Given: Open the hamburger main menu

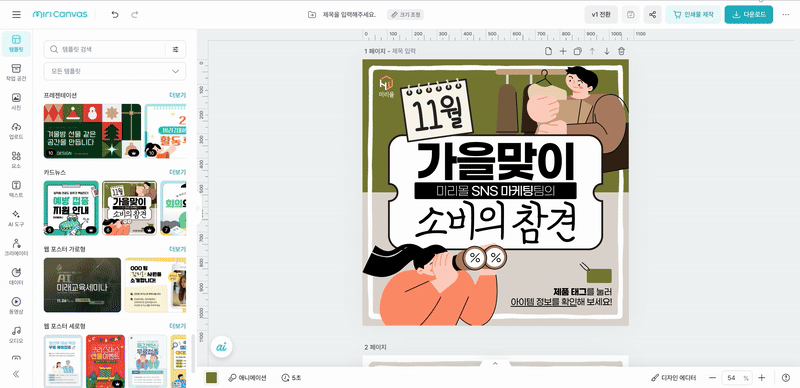Looking at the screenshot, I should (x=16, y=14).
